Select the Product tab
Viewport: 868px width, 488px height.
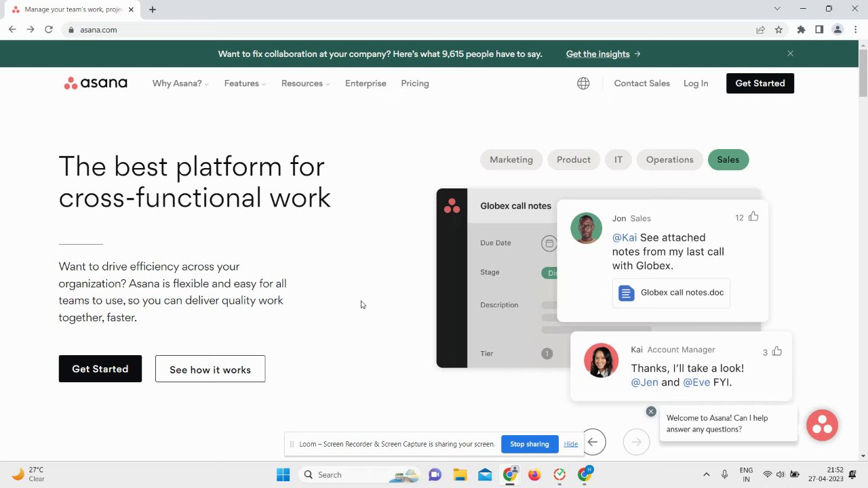[574, 160]
